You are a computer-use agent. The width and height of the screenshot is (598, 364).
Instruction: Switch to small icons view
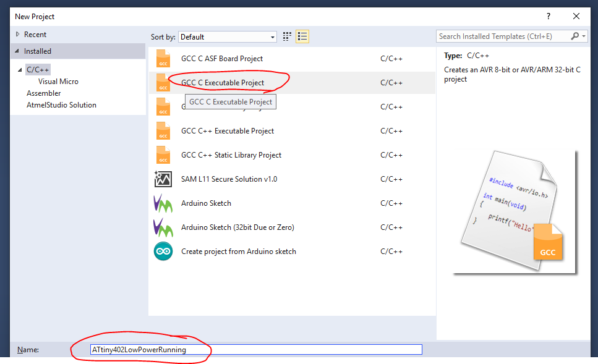tap(288, 37)
